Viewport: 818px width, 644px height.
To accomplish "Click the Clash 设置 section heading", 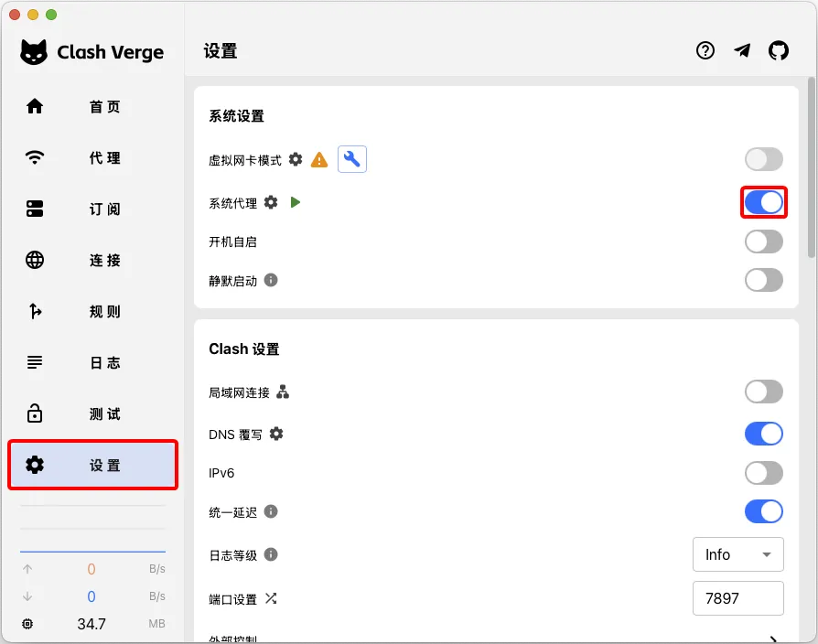I will [243, 349].
